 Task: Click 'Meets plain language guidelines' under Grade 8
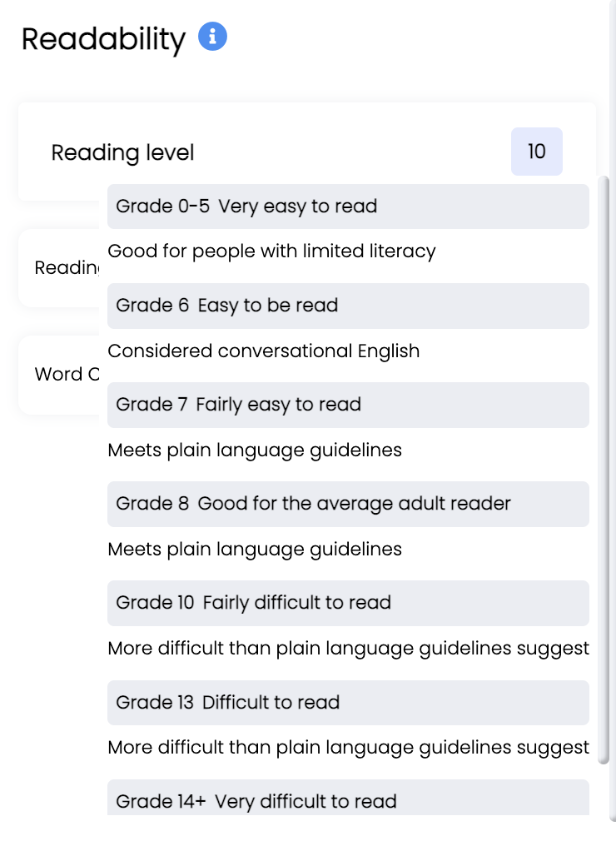[255, 550]
